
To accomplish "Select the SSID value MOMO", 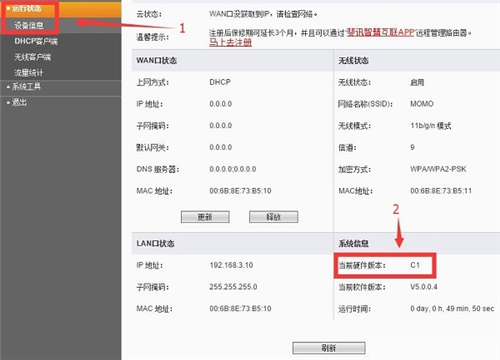I will 422,104.
